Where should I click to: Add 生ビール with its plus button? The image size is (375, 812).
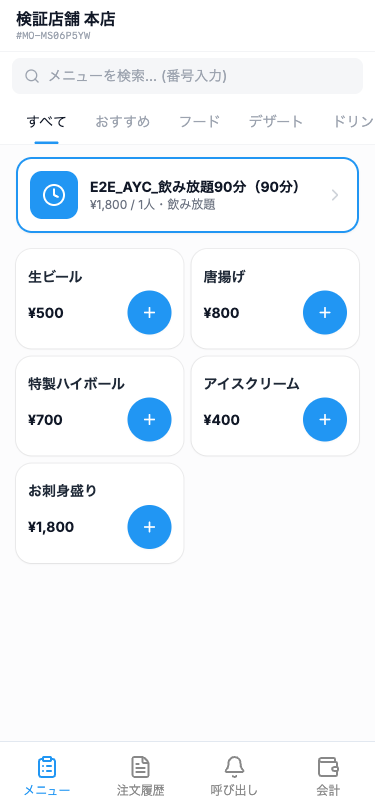[x=149, y=313]
